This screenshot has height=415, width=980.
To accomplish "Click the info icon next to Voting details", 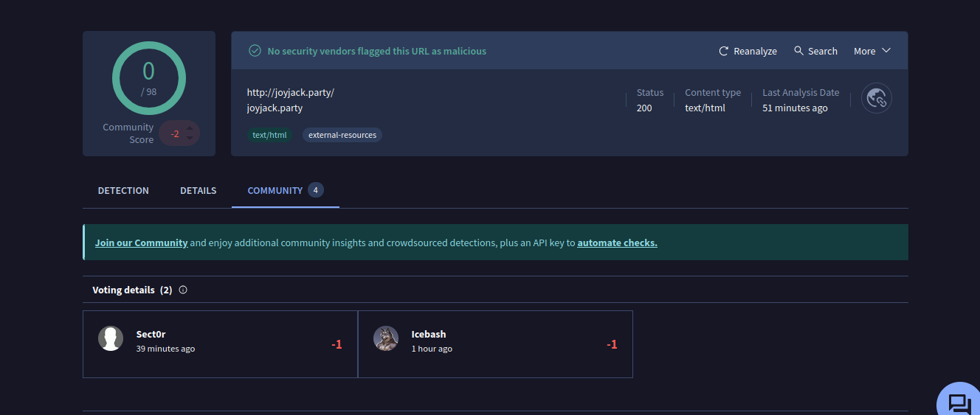I will pos(183,290).
